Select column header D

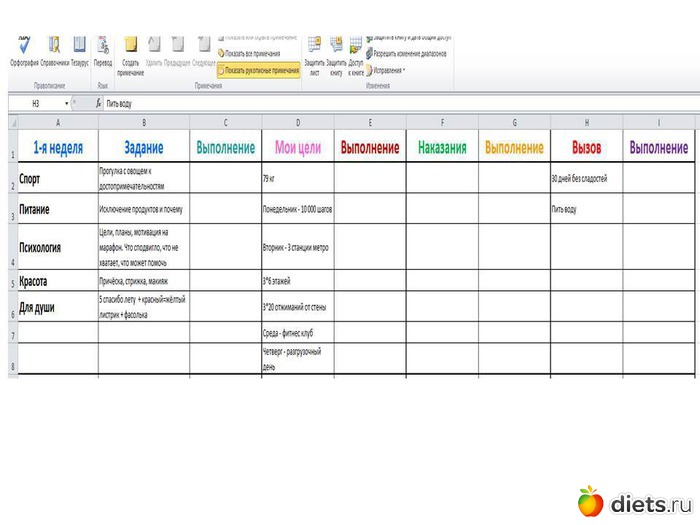[x=298, y=123]
